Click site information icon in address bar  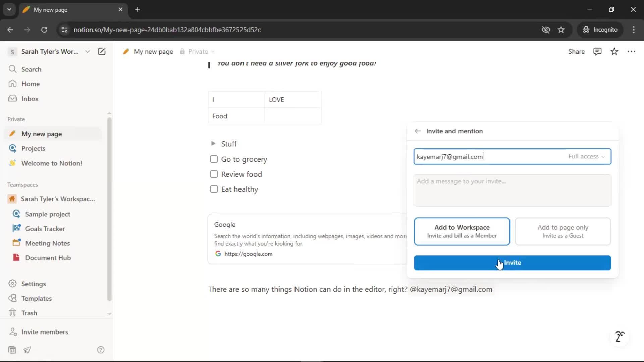(64, 30)
